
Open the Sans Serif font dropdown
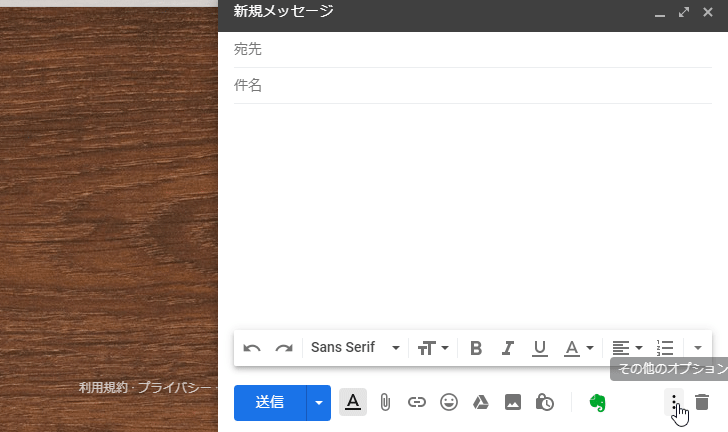355,347
